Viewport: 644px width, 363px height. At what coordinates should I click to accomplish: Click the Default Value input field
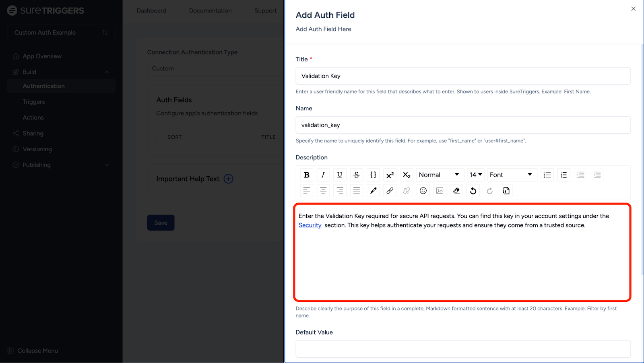coord(463,349)
